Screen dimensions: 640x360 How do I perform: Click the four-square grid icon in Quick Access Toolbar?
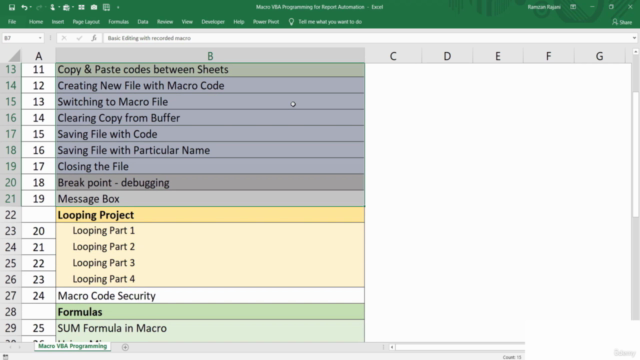pyautogui.click(x=81, y=7)
